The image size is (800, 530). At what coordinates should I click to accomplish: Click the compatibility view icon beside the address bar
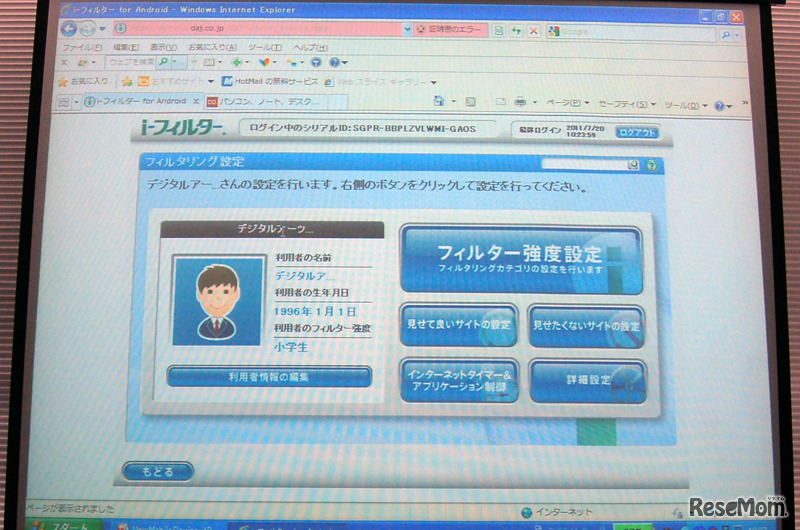pyautogui.click(x=498, y=31)
